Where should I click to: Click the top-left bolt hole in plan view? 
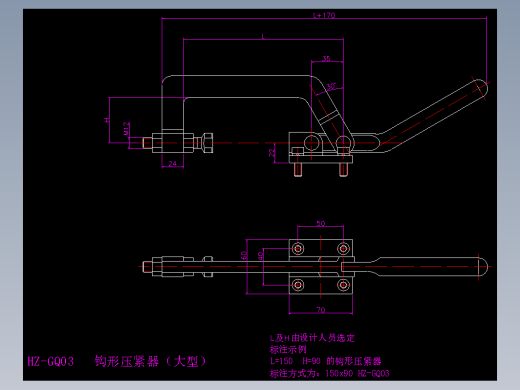point(298,248)
